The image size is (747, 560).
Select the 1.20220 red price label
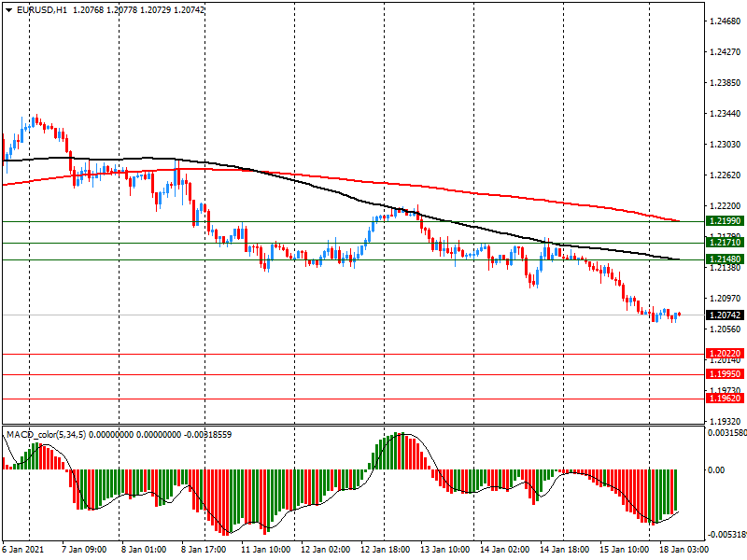pyautogui.click(x=725, y=354)
